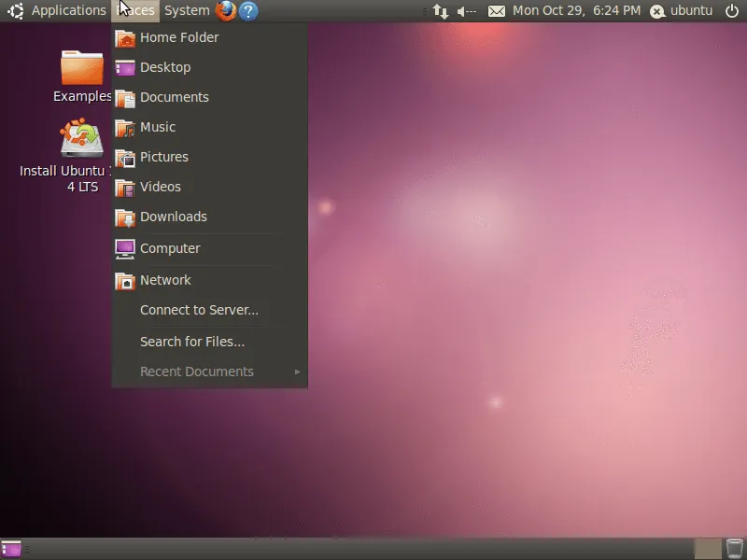Viewport: 747px width, 560px height.
Task: Open Computer from the Places menu
Action: pos(209,248)
